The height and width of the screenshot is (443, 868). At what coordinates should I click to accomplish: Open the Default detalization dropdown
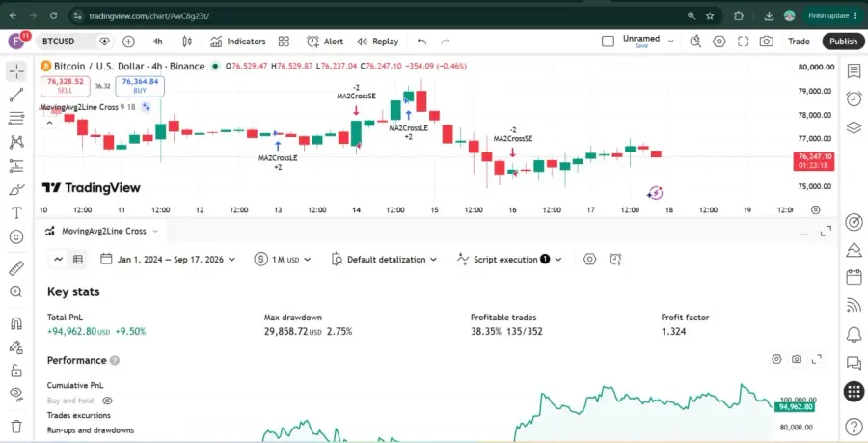tap(384, 260)
